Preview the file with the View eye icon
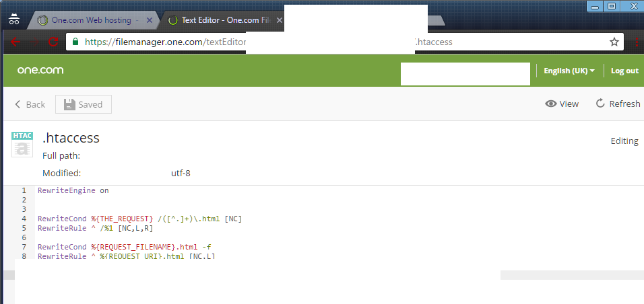 562,104
